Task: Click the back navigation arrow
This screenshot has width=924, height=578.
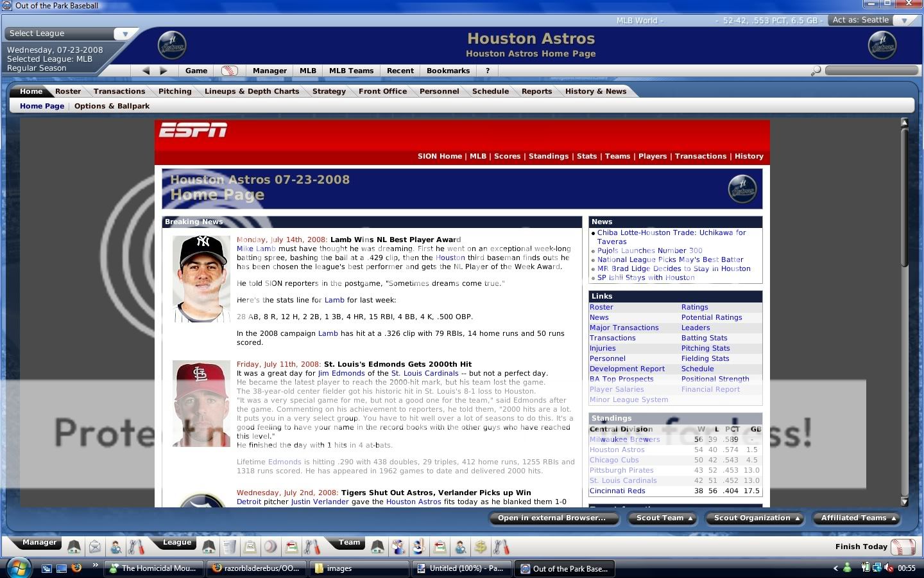Action: 146,71
